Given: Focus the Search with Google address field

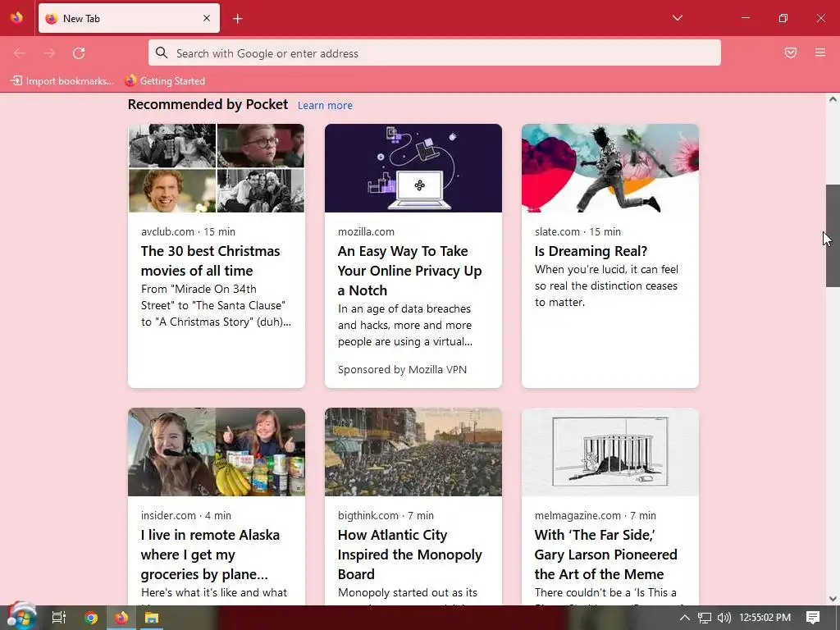Looking at the screenshot, I should 435,52.
